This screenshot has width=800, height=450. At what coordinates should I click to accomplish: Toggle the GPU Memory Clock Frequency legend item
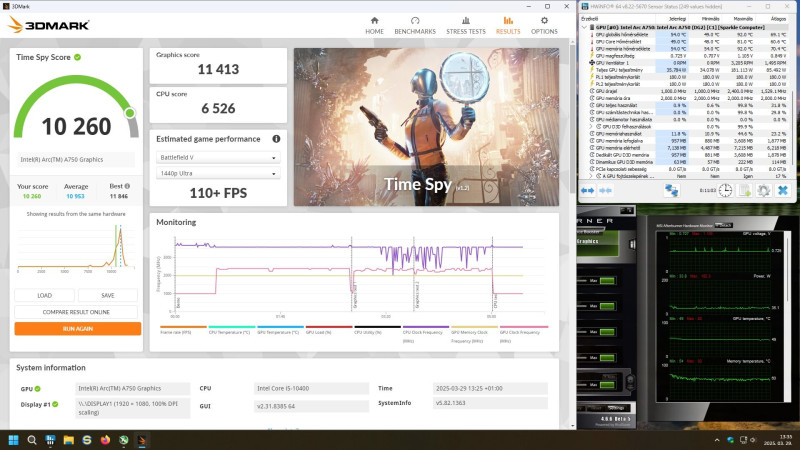[474, 333]
